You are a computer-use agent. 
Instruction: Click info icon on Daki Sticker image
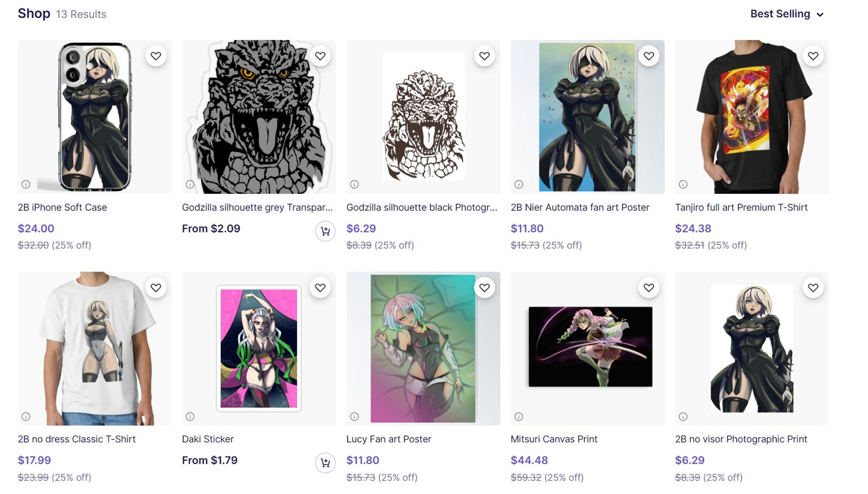[x=190, y=416]
